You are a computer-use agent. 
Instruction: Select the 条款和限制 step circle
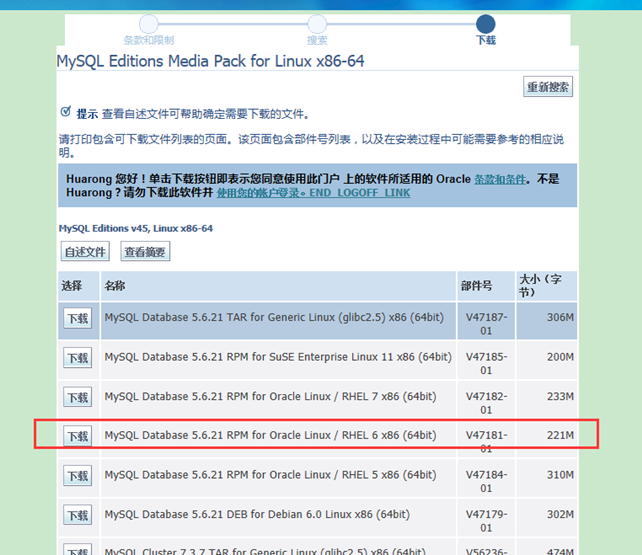pyautogui.click(x=149, y=24)
